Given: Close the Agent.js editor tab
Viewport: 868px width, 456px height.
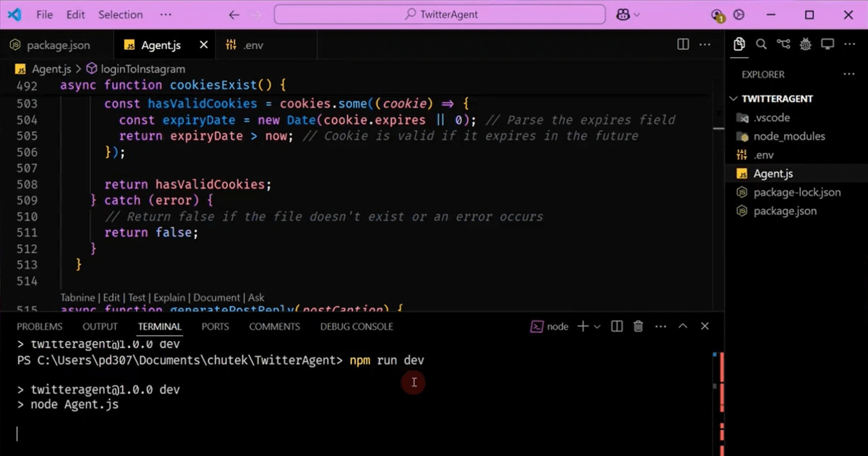Looking at the screenshot, I should click(204, 45).
